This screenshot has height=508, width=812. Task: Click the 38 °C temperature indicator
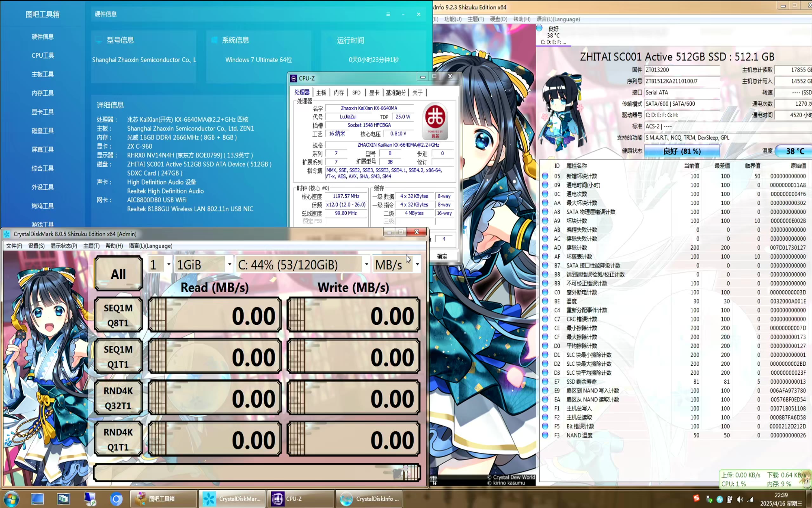click(x=794, y=151)
